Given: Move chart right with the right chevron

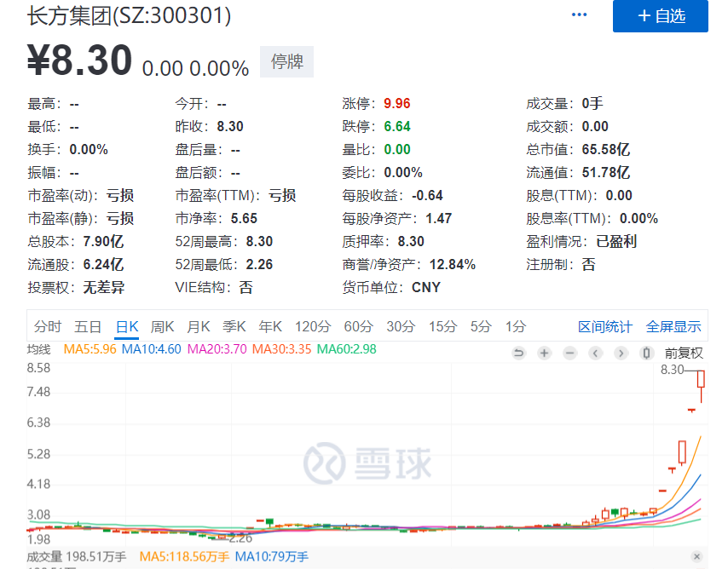Looking at the screenshot, I should [x=621, y=353].
